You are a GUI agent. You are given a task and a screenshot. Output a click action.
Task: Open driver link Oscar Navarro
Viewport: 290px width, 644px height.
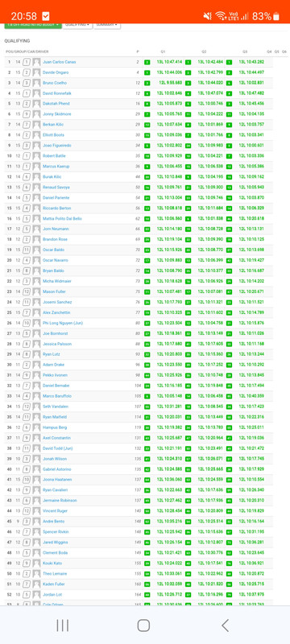click(x=56, y=260)
